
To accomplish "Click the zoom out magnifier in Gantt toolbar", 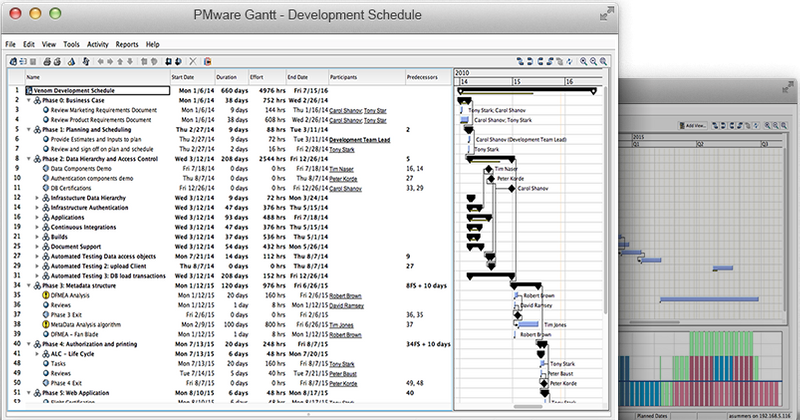I will pos(593,61).
